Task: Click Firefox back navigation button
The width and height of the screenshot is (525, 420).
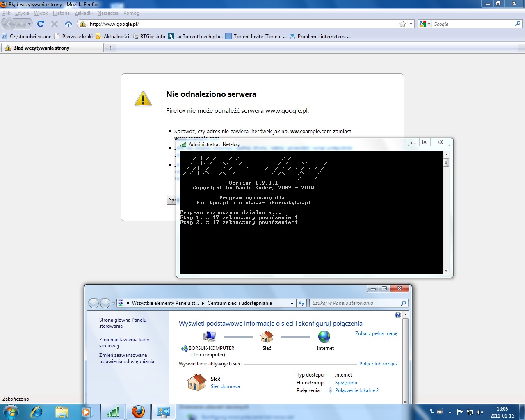Action: 9,24
